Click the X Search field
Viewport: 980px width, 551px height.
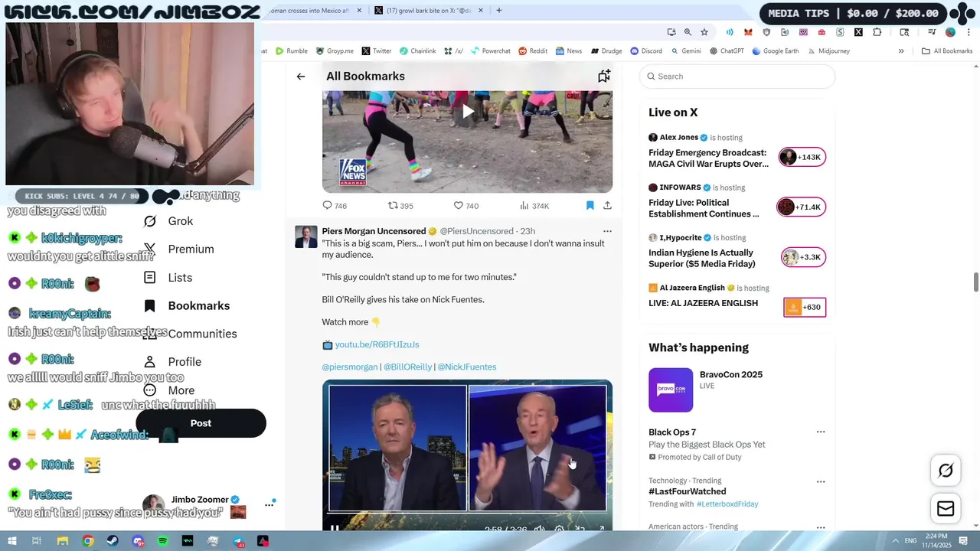(x=737, y=77)
